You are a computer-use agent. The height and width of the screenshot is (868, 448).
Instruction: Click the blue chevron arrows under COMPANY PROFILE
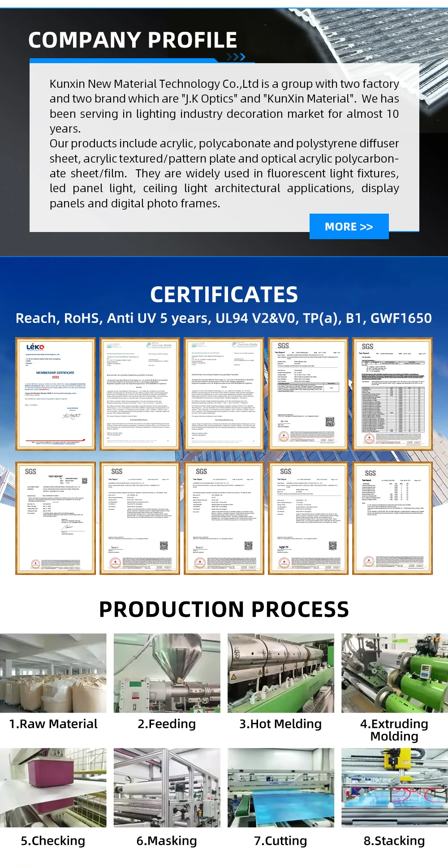pyautogui.click(x=236, y=56)
